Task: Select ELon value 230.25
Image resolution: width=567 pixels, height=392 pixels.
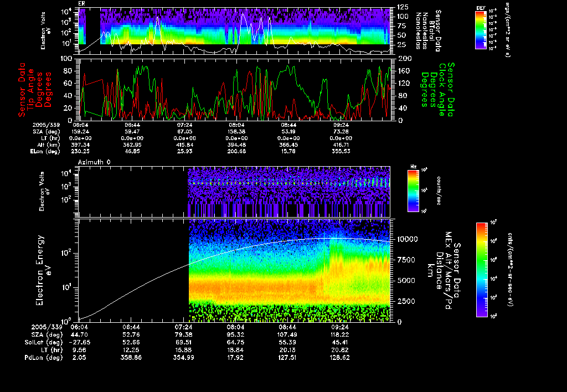Action: tap(81, 152)
